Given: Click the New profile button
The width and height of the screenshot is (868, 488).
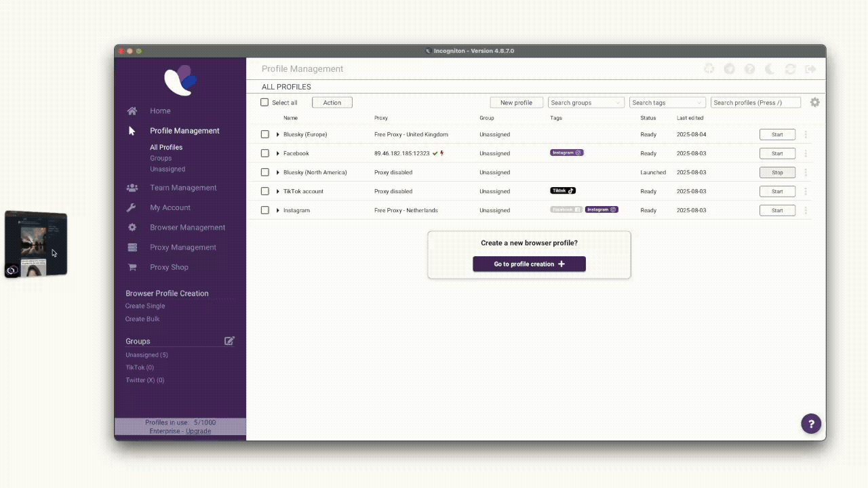Looking at the screenshot, I should 516,102.
